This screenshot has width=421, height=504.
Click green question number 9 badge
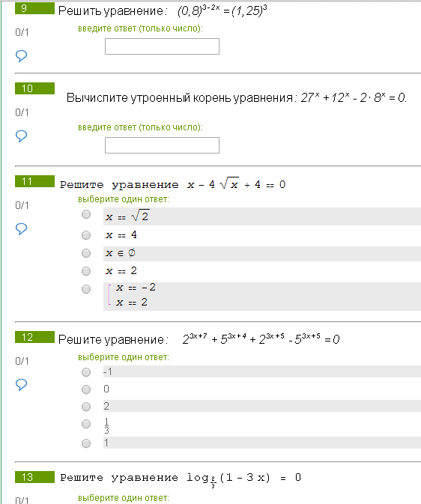34,8
